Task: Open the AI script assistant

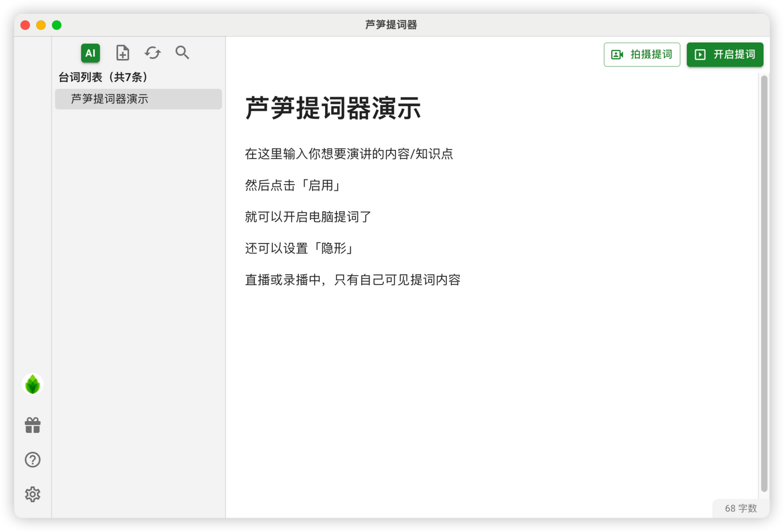Action: pos(90,53)
